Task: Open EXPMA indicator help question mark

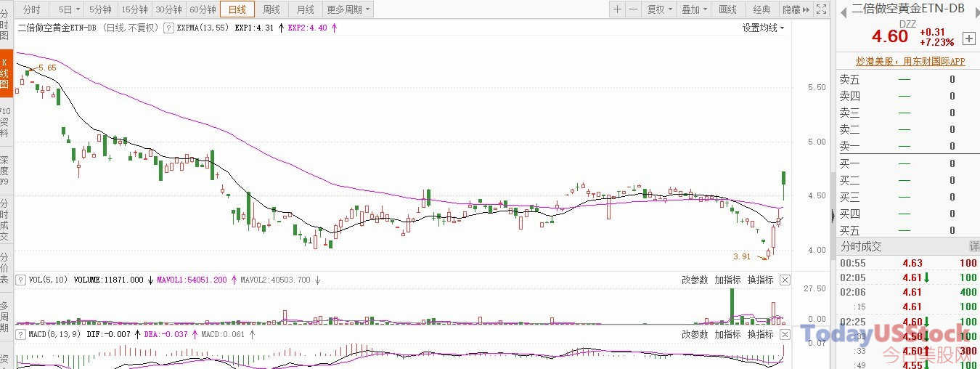Action: click(168, 28)
